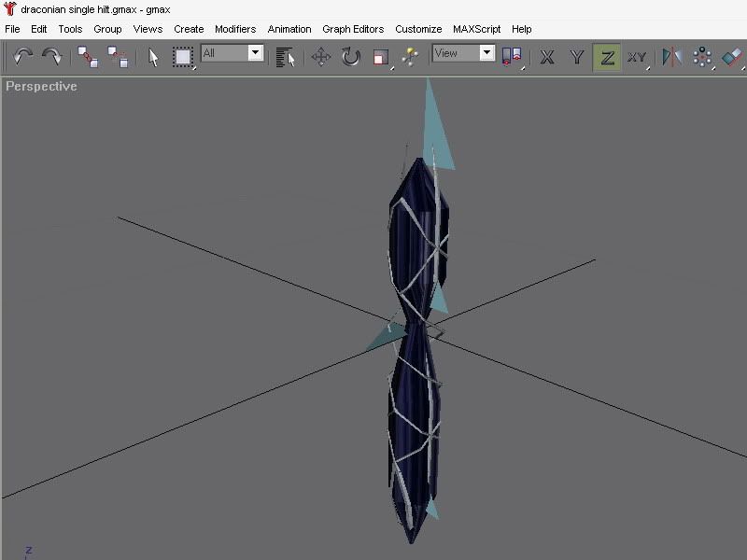Open the Graph Editors menu
This screenshot has height=560, width=747.
point(353,29)
